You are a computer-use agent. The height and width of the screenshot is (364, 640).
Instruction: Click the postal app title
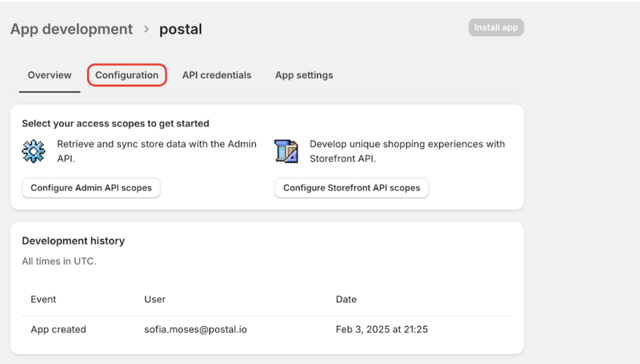(x=181, y=29)
